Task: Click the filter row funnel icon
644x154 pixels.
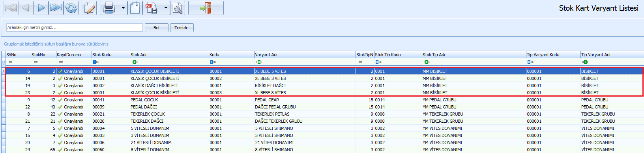Action: coord(3,62)
